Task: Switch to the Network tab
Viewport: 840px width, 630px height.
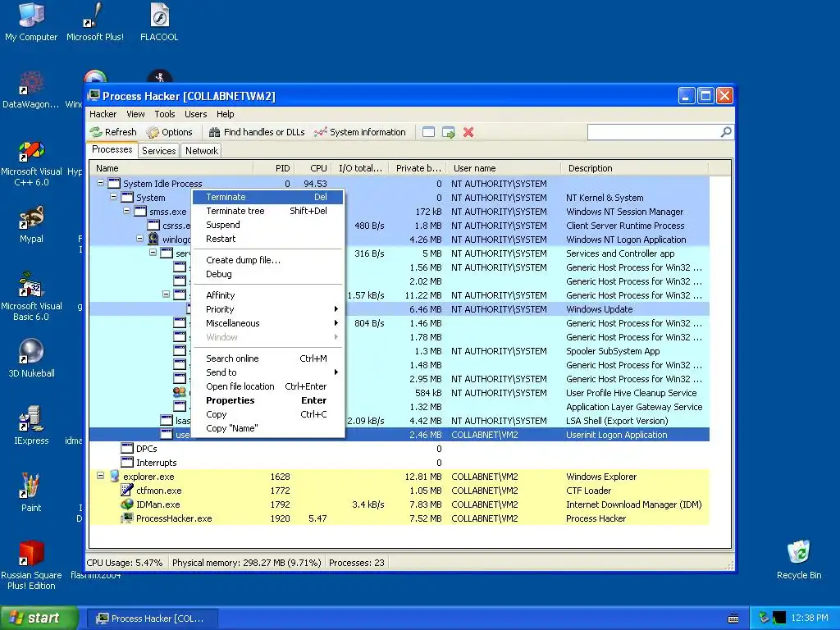Action: [x=202, y=151]
